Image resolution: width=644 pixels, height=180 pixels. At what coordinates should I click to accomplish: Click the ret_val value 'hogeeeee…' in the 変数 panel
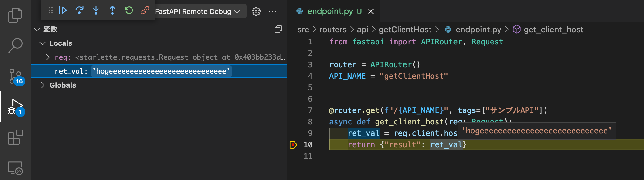pos(161,71)
